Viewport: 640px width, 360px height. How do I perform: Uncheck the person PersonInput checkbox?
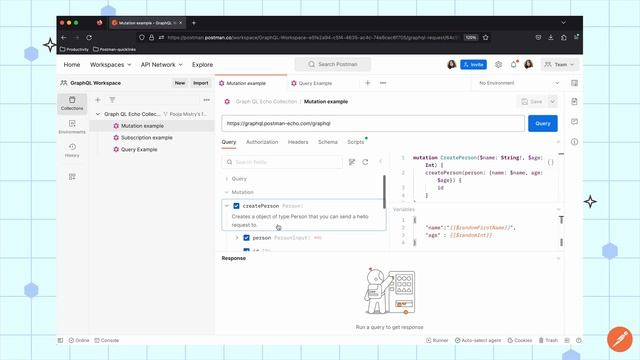point(246,238)
